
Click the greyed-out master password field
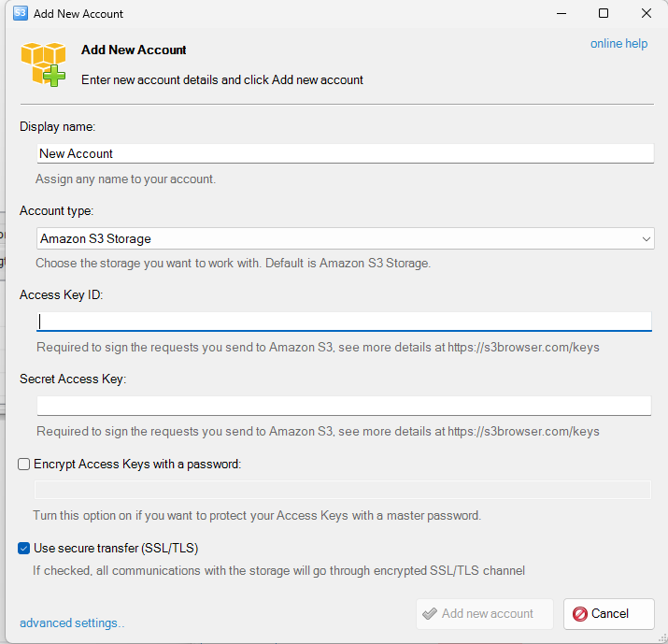342,490
